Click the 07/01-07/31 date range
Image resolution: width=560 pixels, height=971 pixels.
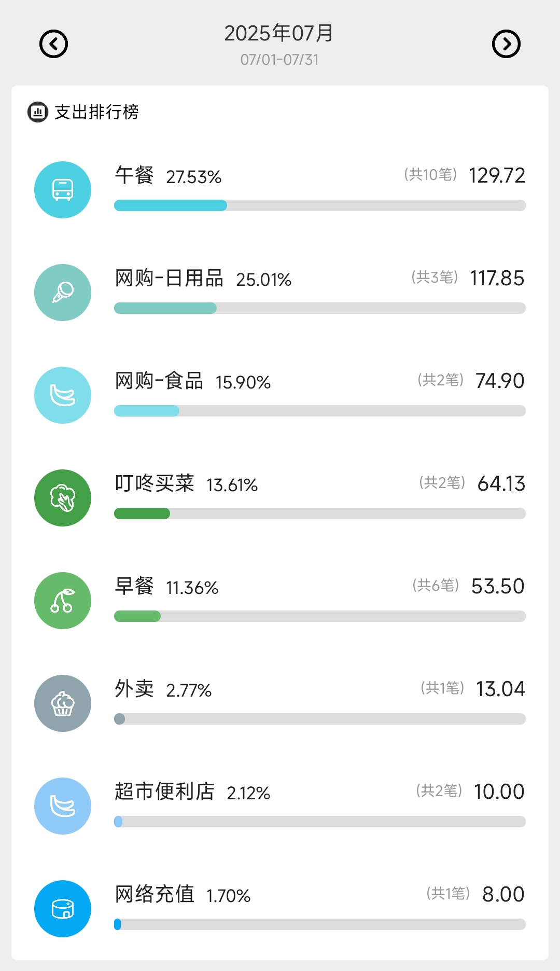pos(279,60)
